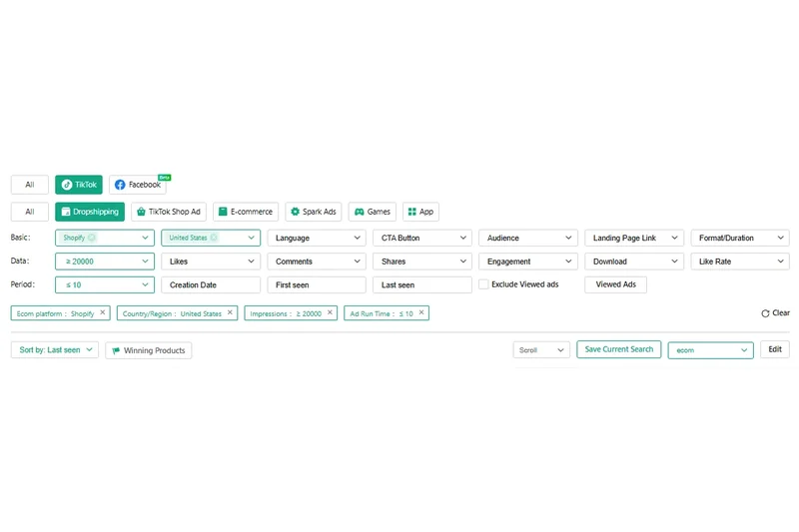
Task: Select the E-commerce category tab
Action: click(x=245, y=212)
